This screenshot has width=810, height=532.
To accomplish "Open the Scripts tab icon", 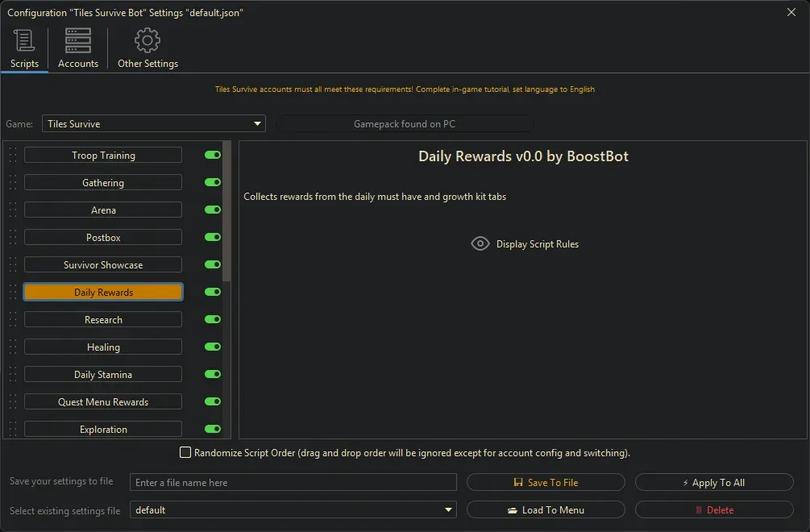I will [24, 41].
